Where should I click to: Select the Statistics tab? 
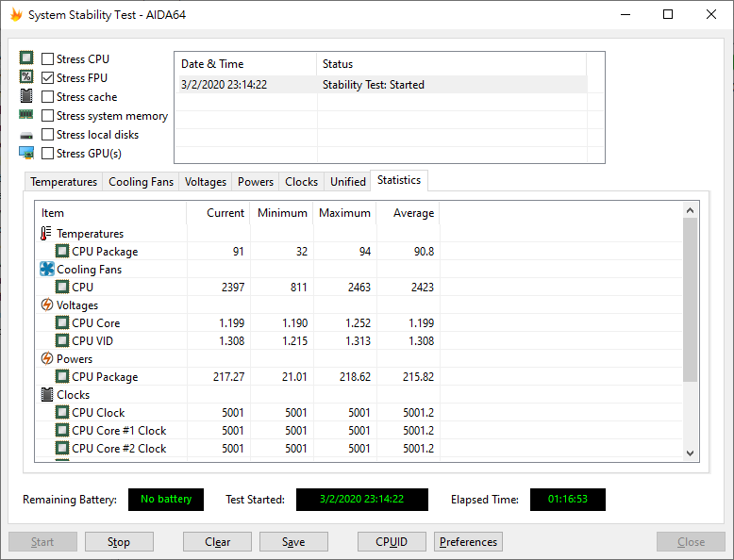[x=399, y=180]
